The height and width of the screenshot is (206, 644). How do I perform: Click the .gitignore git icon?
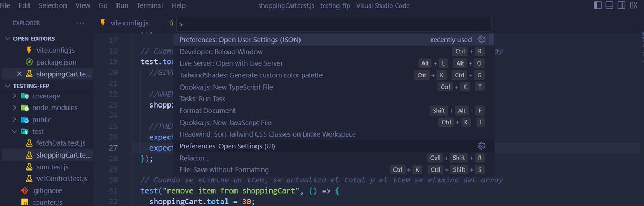click(x=24, y=190)
